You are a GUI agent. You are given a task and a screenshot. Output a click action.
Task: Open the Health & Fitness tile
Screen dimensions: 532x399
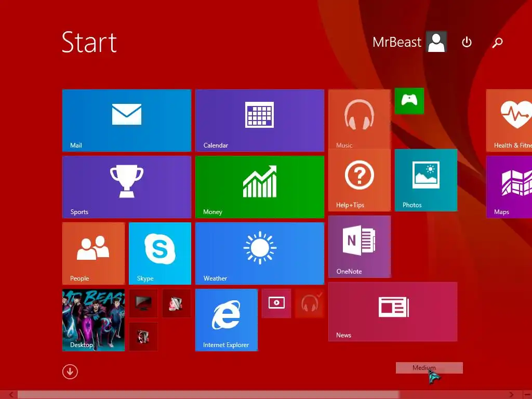coord(509,120)
